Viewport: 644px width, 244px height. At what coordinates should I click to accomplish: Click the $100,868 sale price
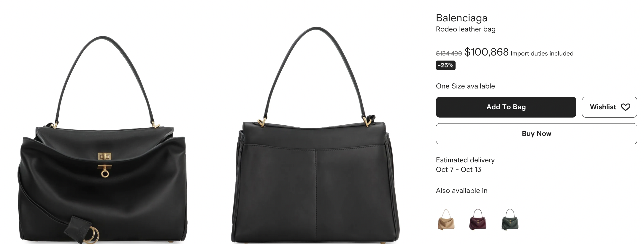pyautogui.click(x=486, y=52)
